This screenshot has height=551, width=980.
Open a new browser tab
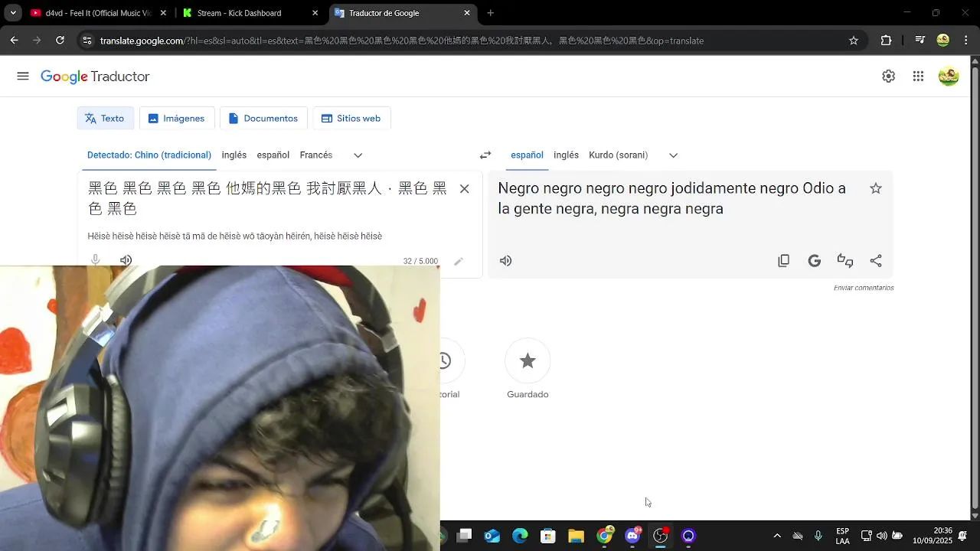pos(491,13)
